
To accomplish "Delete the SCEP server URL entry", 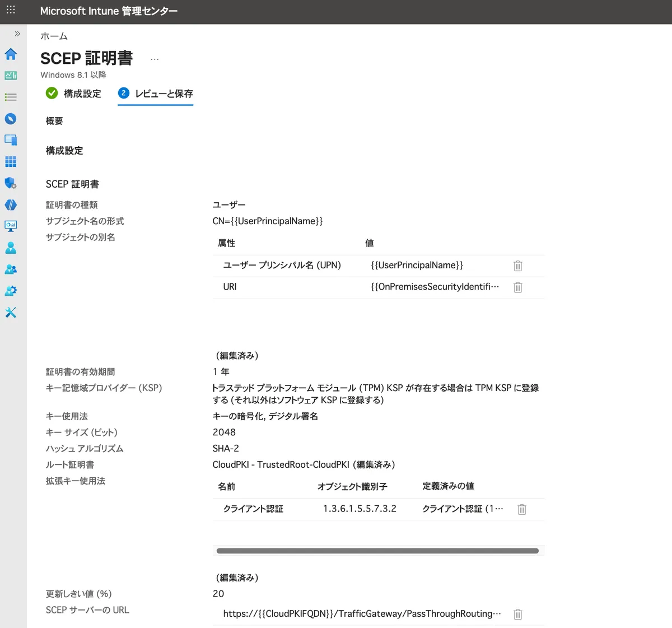I will [518, 614].
